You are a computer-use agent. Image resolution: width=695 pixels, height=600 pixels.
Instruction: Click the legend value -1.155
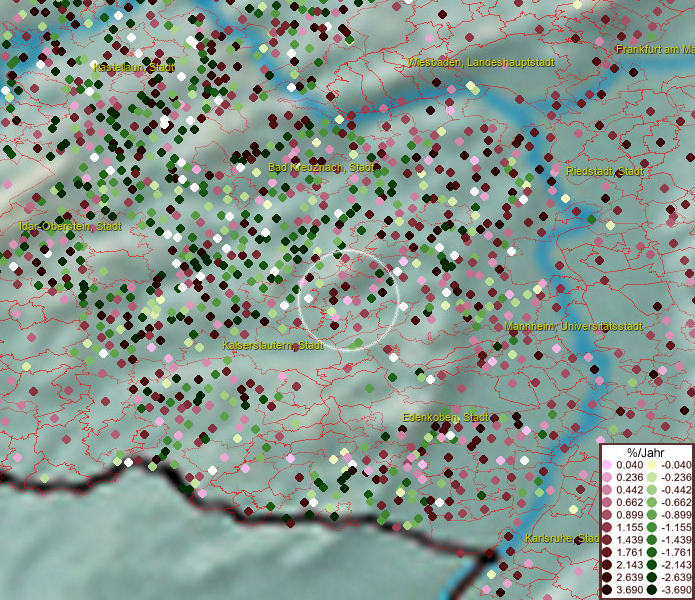coord(676,527)
